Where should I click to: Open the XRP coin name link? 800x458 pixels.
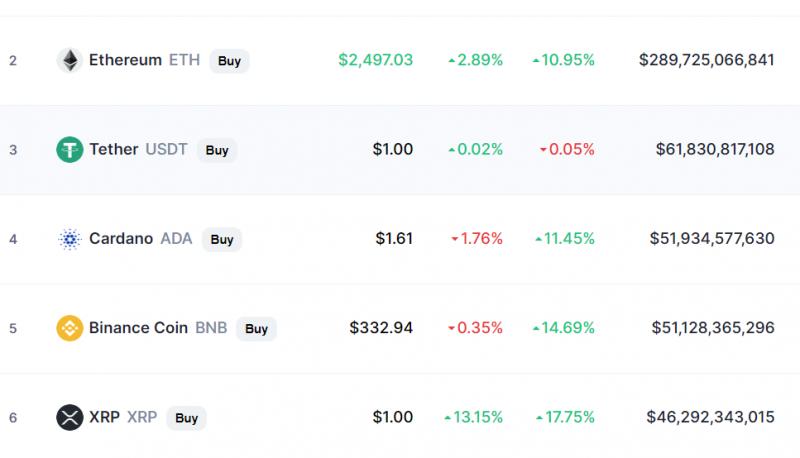105,417
